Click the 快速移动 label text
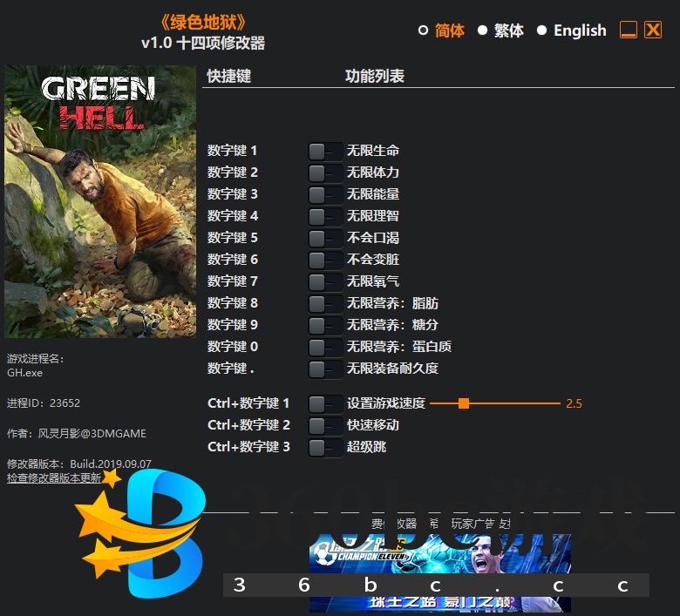The width and height of the screenshot is (680, 616). point(372,425)
